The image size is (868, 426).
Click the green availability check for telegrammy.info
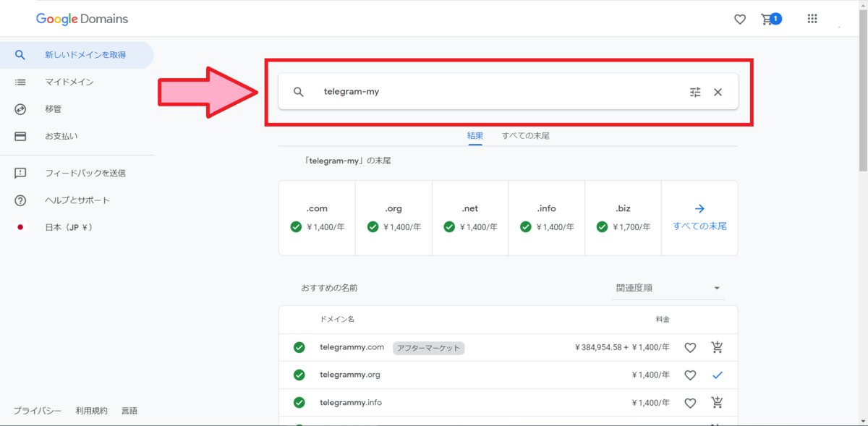[x=299, y=402]
